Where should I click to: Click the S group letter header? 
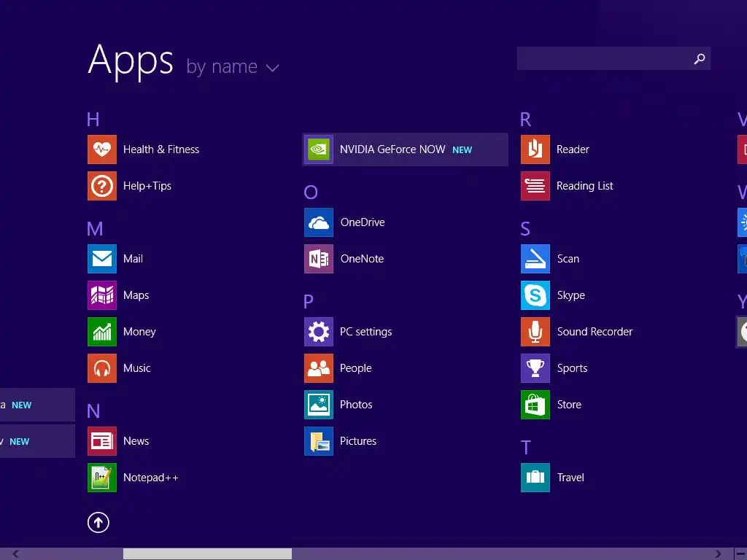point(525,229)
